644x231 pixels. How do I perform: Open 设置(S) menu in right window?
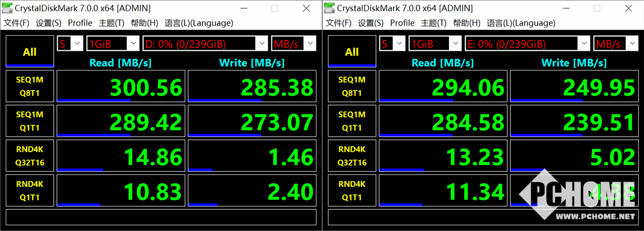pyautogui.click(x=371, y=23)
